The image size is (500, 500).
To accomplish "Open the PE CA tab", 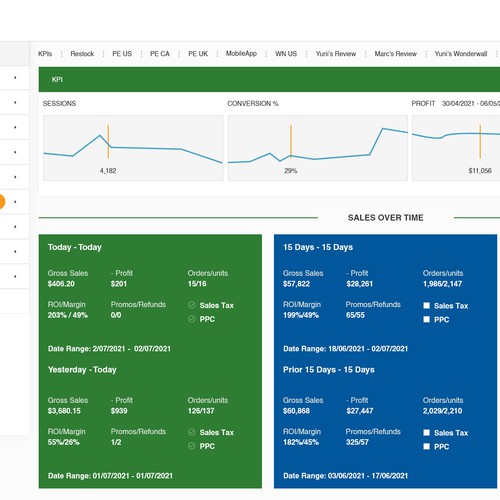I will point(160,54).
